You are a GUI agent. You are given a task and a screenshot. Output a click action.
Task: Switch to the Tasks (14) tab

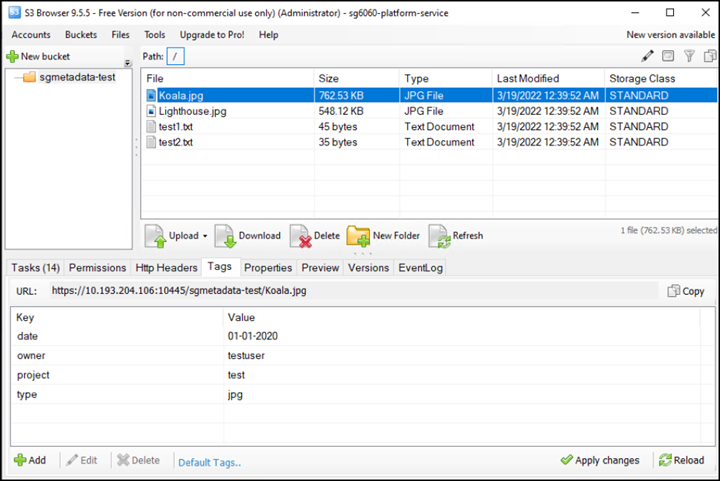[36, 268]
